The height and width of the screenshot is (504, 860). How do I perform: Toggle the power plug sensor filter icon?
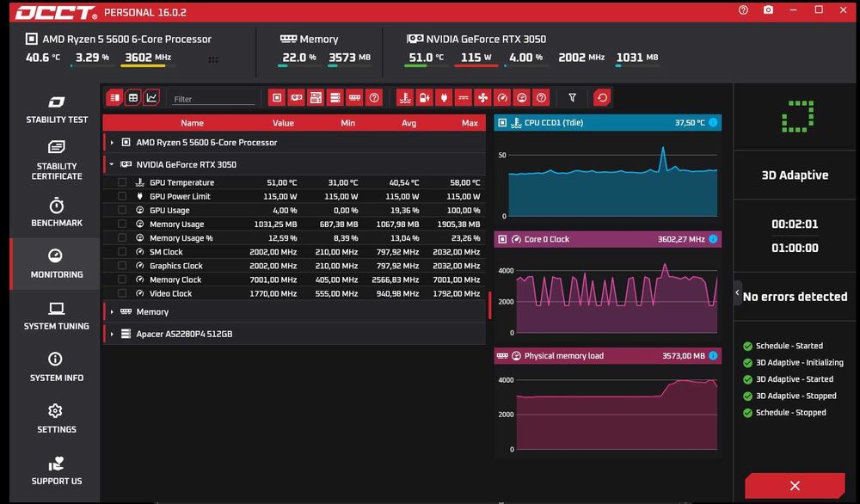point(445,98)
